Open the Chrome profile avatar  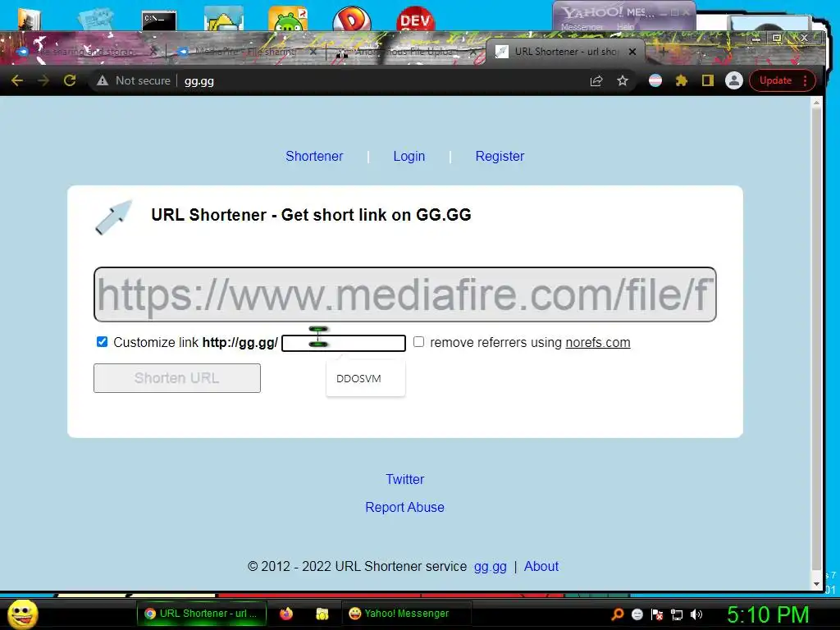point(734,81)
